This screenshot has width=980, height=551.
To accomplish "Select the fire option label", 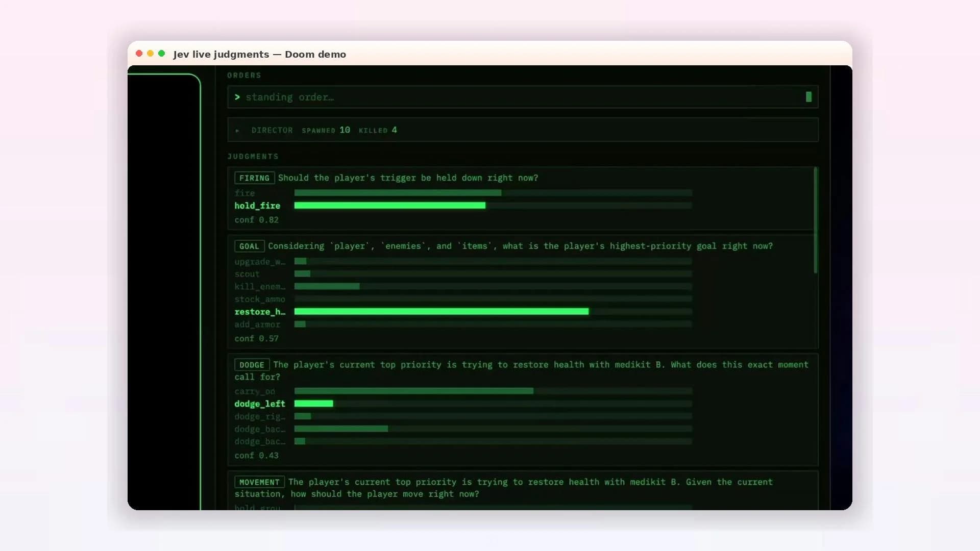I will click(x=244, y=193).
